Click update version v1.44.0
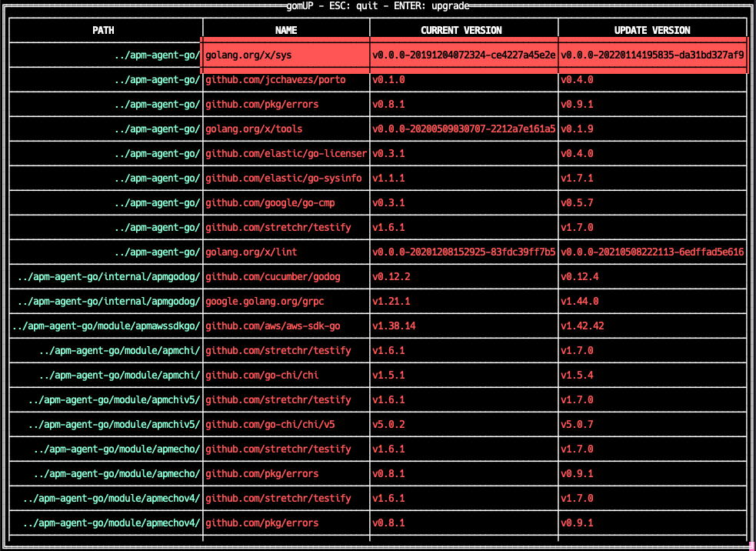Viewport: 756px width, 551px height. point(580,301)
